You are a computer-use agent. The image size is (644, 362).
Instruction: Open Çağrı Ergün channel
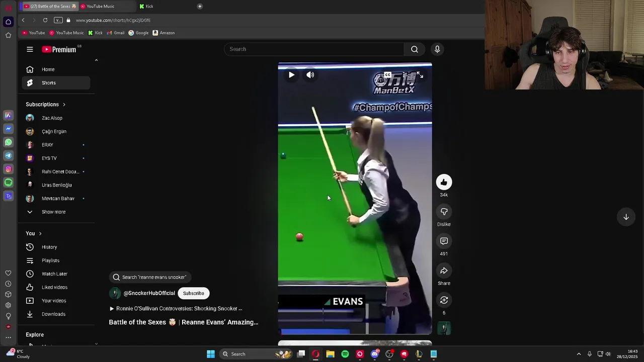pos(56,131)
